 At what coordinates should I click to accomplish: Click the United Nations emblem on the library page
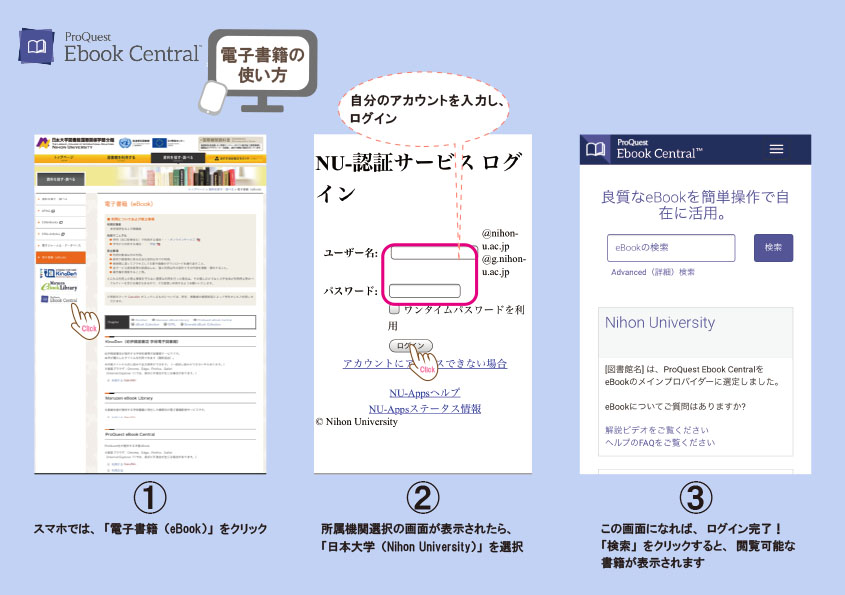(124, 143)
